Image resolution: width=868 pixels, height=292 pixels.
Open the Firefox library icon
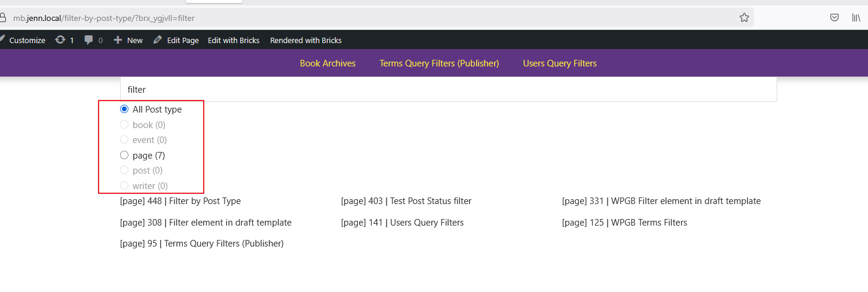coord(855,18)
